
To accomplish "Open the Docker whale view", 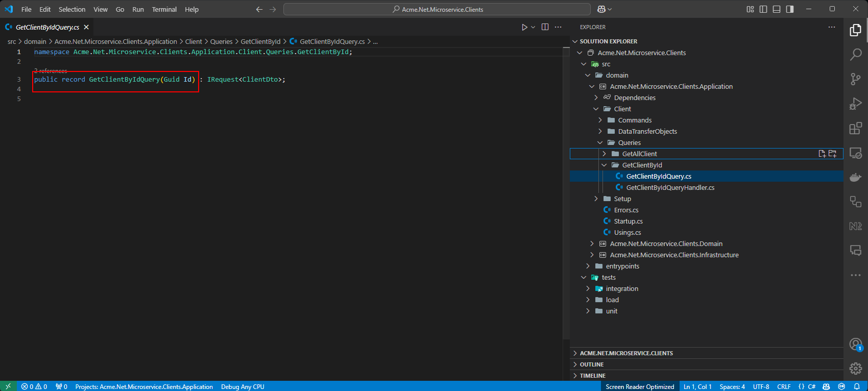I will (x=856, y=177).
